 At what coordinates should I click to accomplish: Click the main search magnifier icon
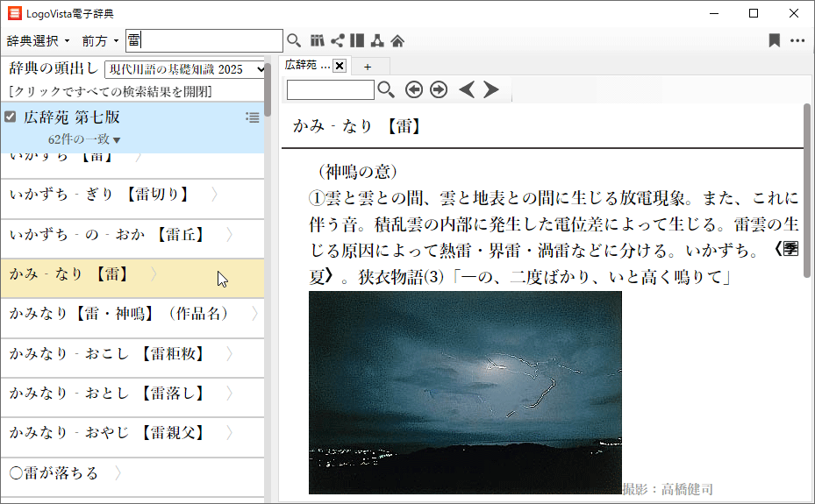[x=294, y=40]
